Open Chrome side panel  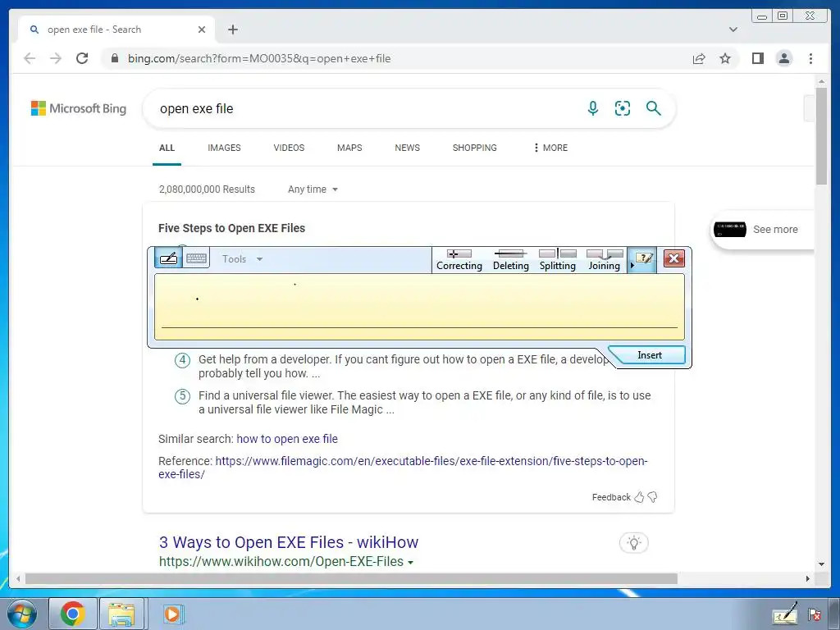click(x=757, y=58)
